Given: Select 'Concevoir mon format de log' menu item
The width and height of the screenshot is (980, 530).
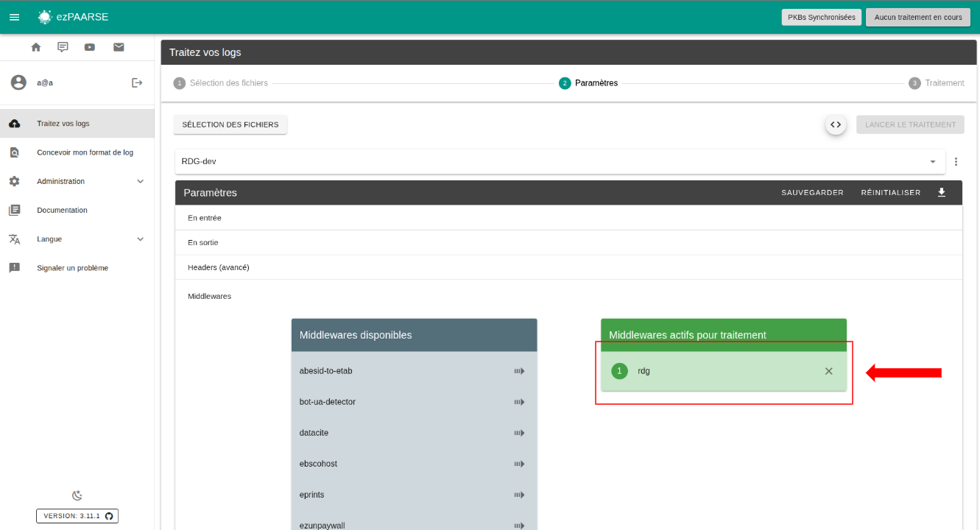Looking at the screenshot, I should click(x=85, y=152).
